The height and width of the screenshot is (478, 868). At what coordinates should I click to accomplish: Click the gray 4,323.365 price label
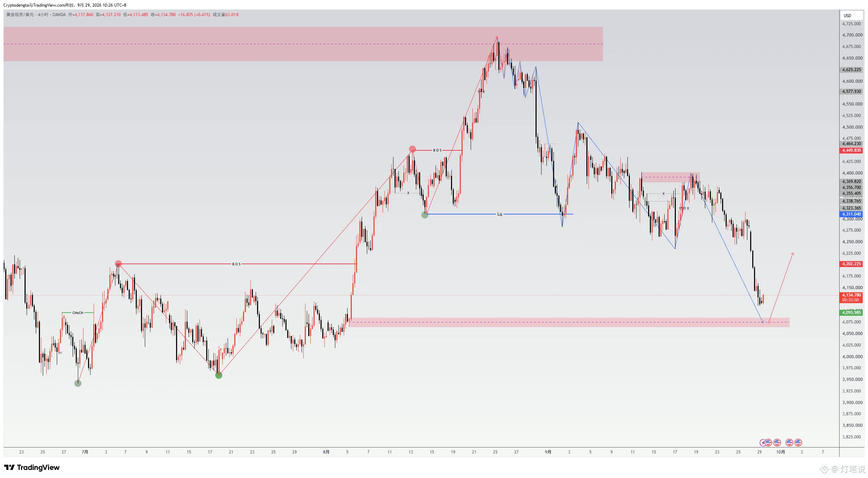tap(851, 208)
